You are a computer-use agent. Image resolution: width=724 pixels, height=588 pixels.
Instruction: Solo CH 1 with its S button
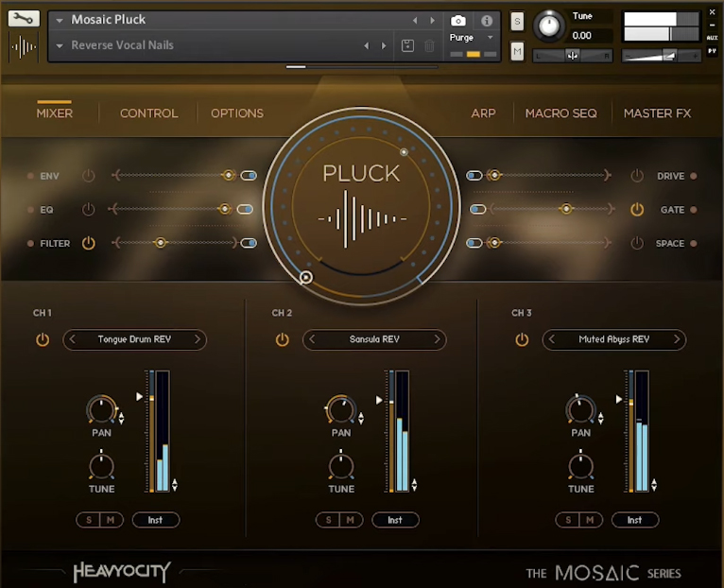pos(89,520)
